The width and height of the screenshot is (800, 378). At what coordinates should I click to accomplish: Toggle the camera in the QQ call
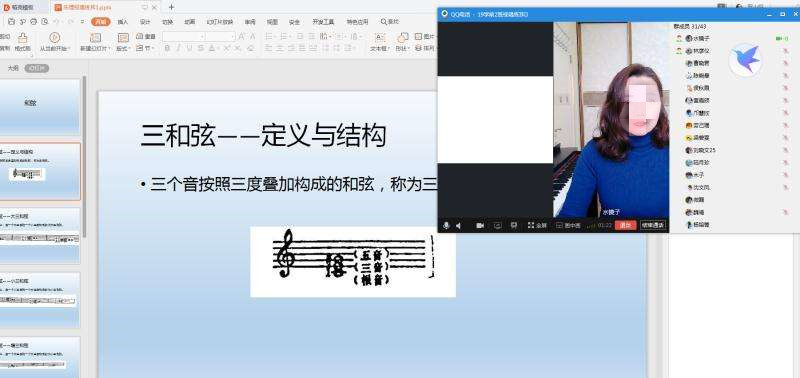tap(480, 225)
